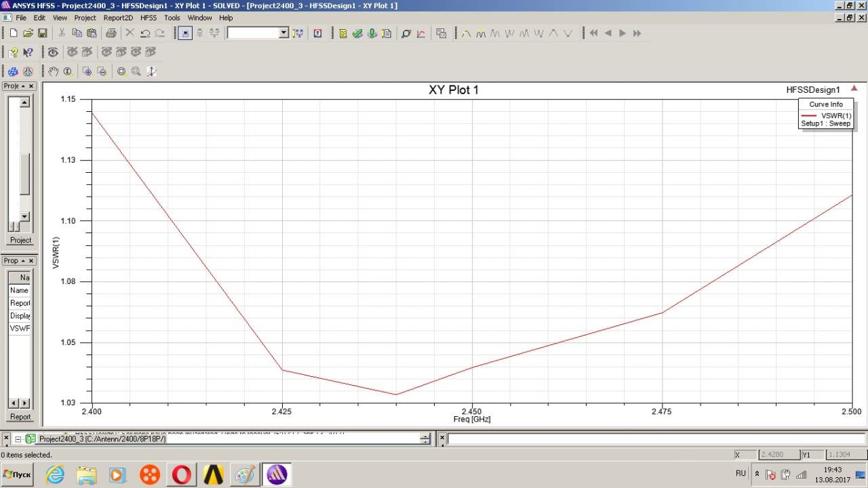Image resolution: width=868 pixels, height=488 pixels.
Task: Switch to the Project tab button
Action: coord(20,240)
